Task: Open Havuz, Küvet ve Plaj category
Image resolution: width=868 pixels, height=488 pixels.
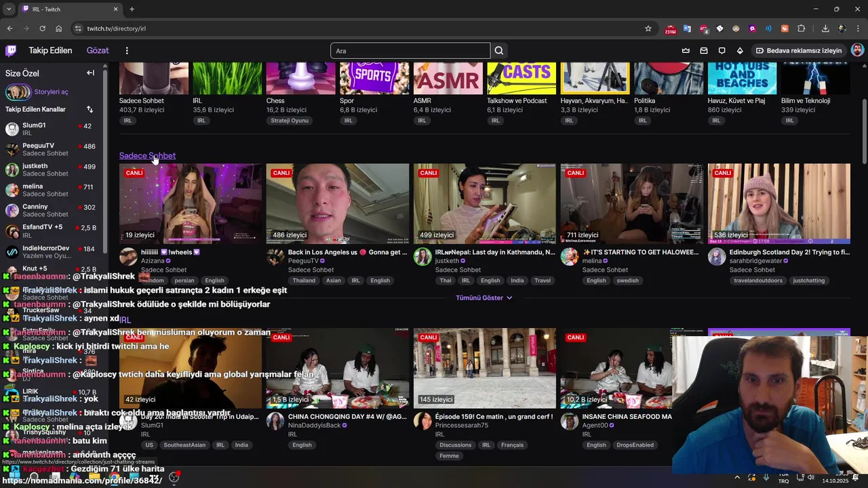Action: click(x=742, y=78)
